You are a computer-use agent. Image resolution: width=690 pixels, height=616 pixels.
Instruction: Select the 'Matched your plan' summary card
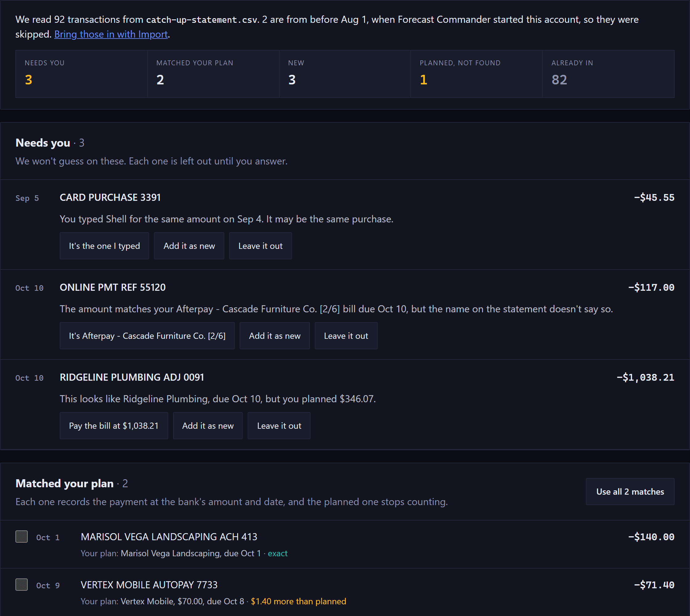(213, 74)
